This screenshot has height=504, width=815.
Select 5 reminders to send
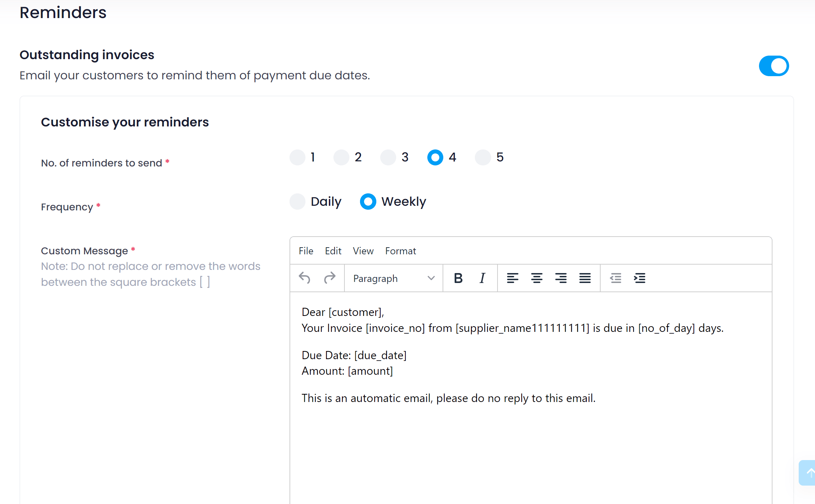482,157
